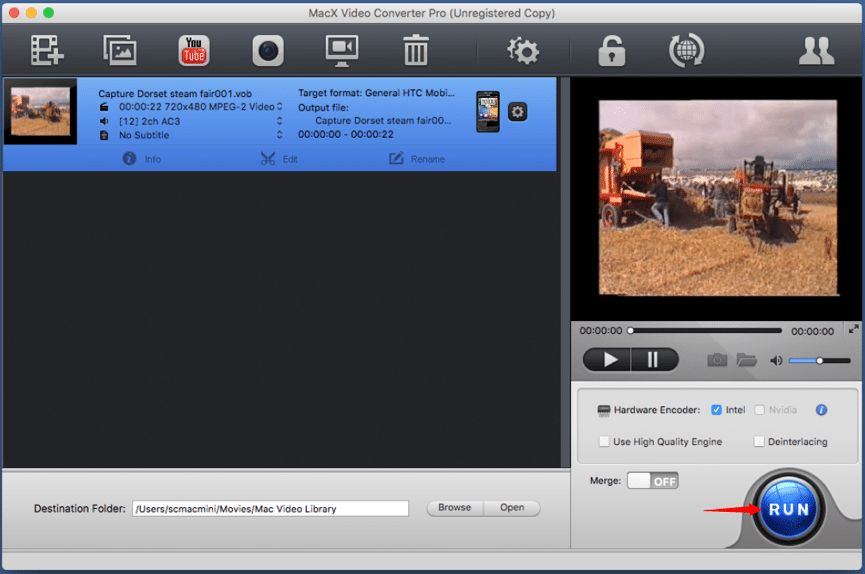The width and height of the screenshot is (865, 574).
Task: Click the 00:00:00 - 00:00:22 time range
Action: [x=346, y=134]
